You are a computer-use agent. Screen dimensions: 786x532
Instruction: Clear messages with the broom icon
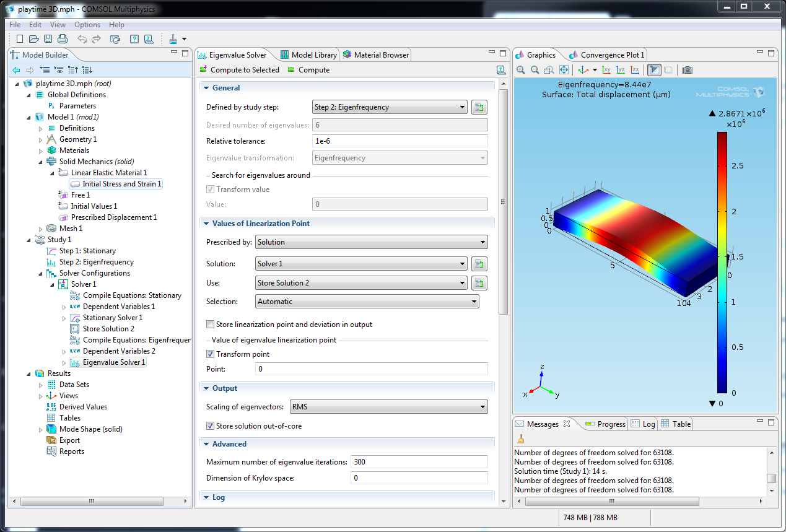pyautogui.click(x=521, y=439)
